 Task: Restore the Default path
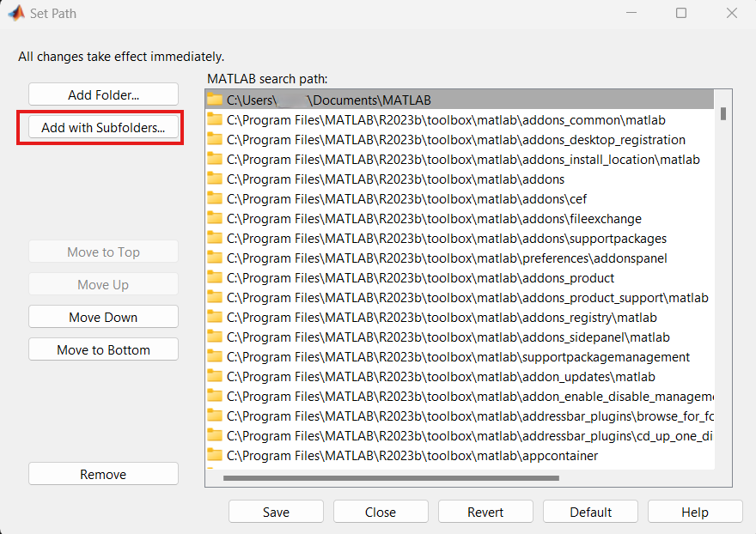click(x=590, y=512)
